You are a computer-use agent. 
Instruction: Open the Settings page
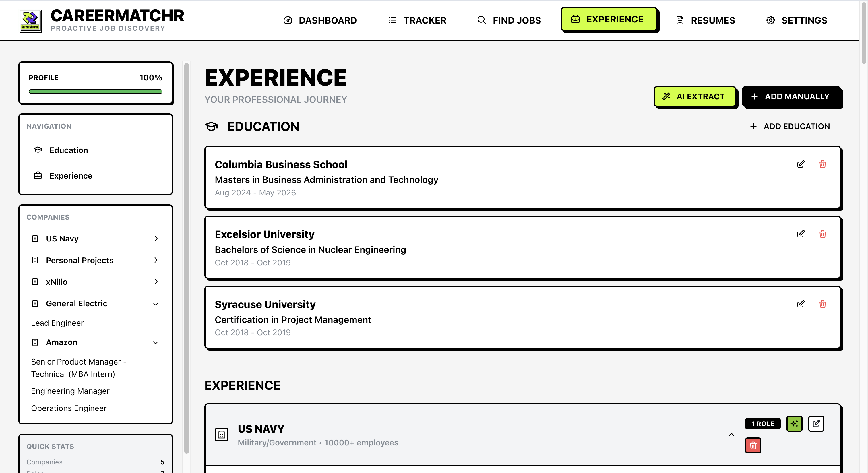point(797,20)
